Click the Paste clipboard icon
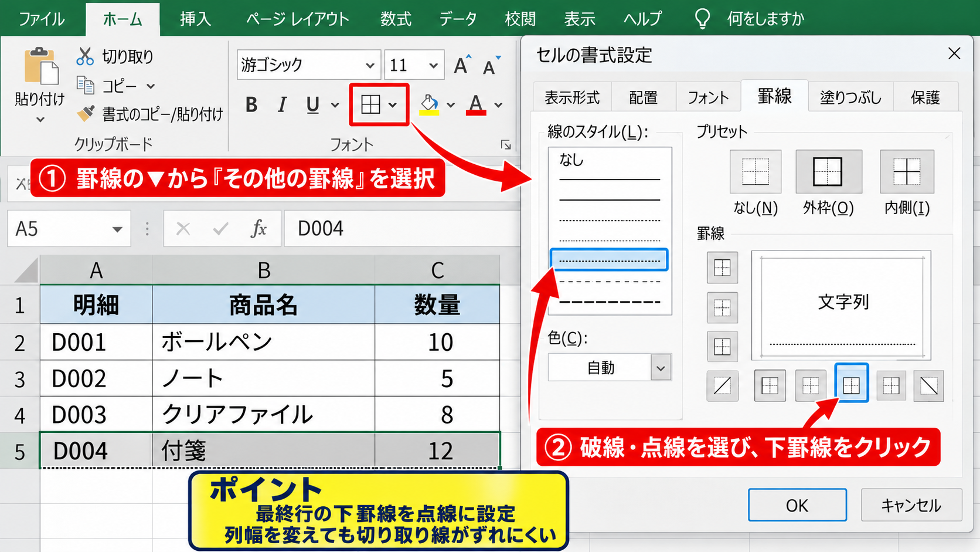This screenshot has height=552, width=980. 40,66
